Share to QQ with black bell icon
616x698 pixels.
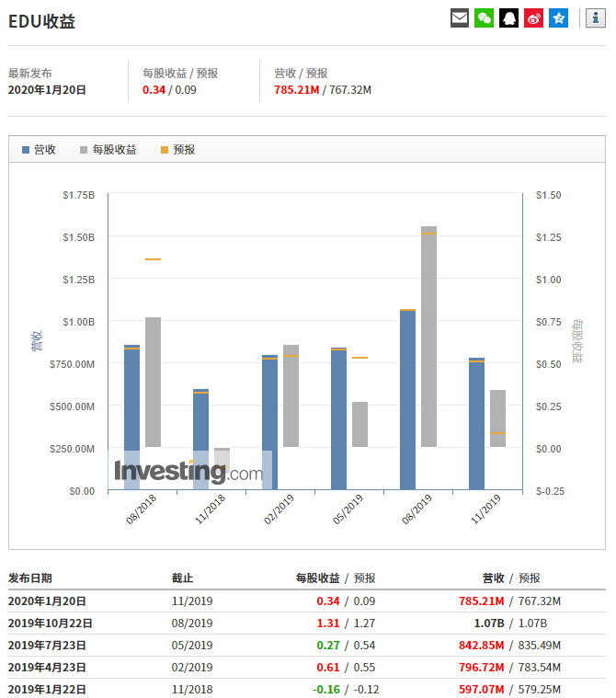click(508, 18)
